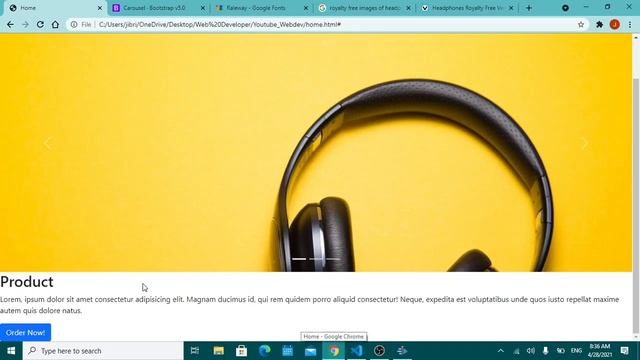Click the address bar URL
The height and width of the screenshot is (360, 640).
point(220,24)
